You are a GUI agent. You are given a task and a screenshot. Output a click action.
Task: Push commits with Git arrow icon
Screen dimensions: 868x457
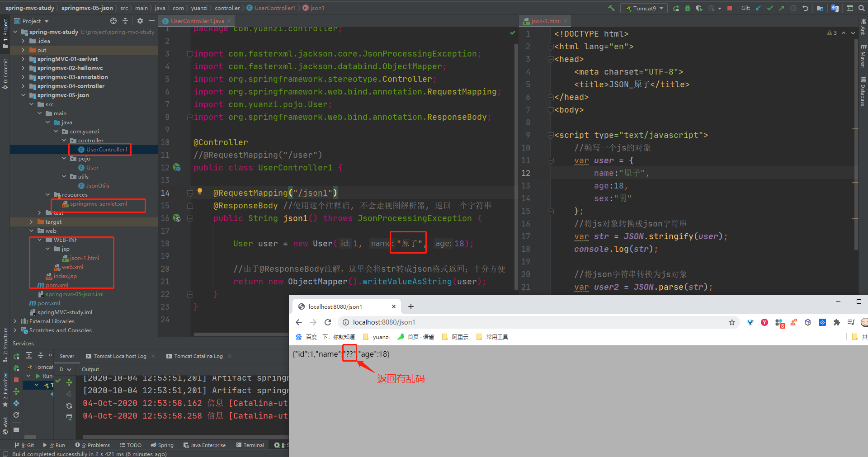point(781,8)
